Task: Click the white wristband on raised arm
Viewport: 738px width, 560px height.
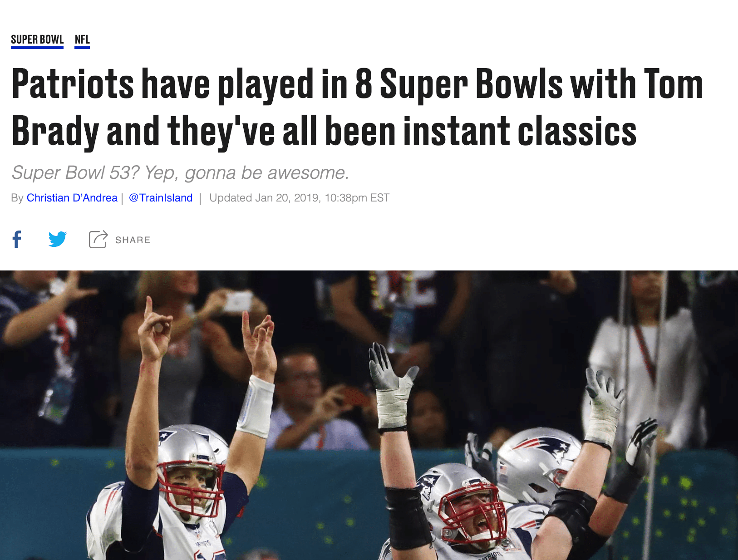Action: click(x=256, y=407)
